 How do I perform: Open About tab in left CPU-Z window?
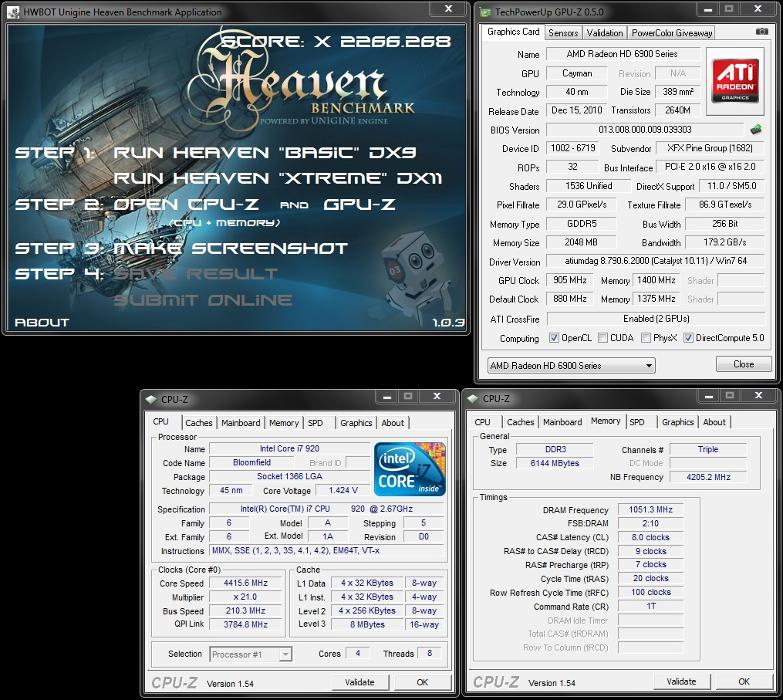pyautogui.click(x=392, y=423)
